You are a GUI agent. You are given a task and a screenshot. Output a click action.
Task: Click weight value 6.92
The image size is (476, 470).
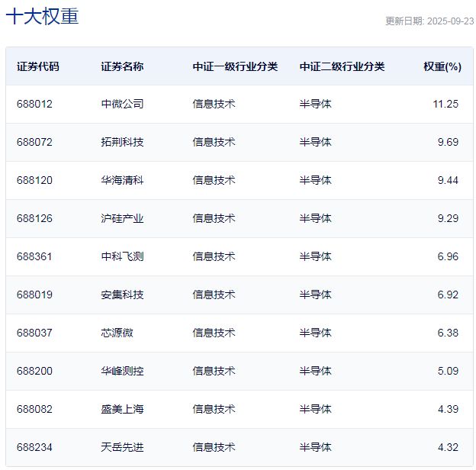coord(448,295)
